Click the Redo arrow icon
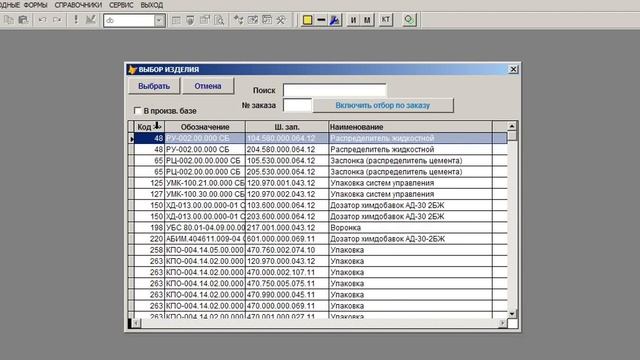The height and width of the screenshot is (360, 640). pyautogui.click(x=57, y=20)
